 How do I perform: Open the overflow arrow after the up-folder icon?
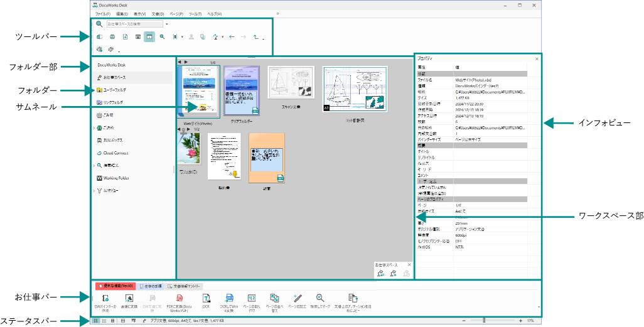click(x=263, y=40)
